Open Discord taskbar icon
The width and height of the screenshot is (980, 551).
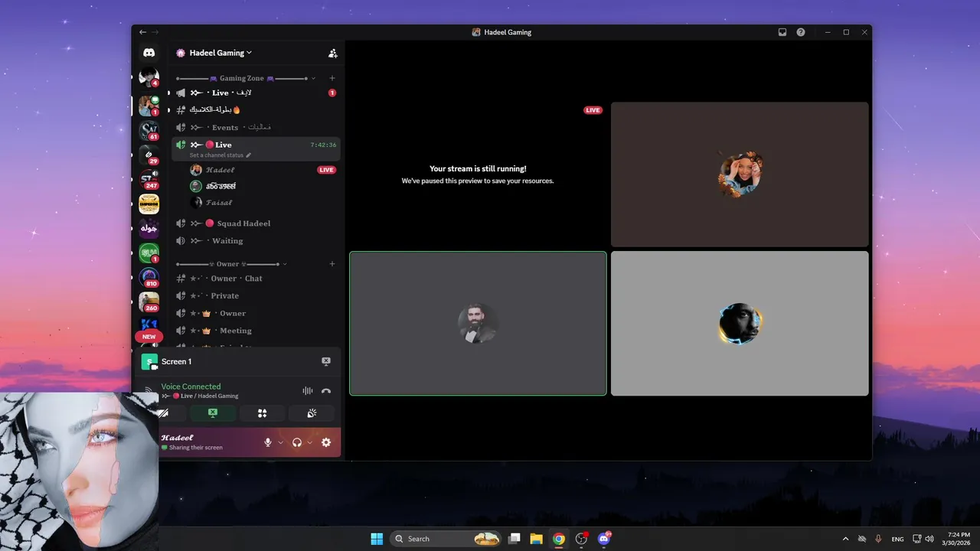click(604, 539)
